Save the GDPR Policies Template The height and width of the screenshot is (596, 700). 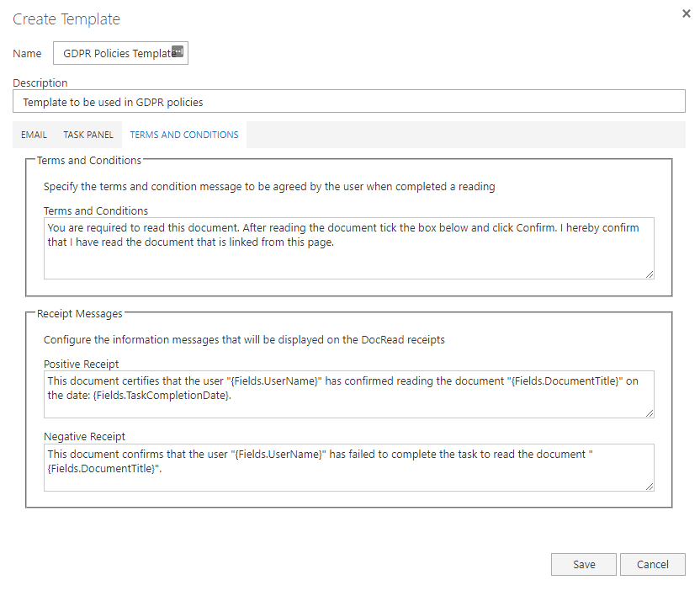(583, 564)
